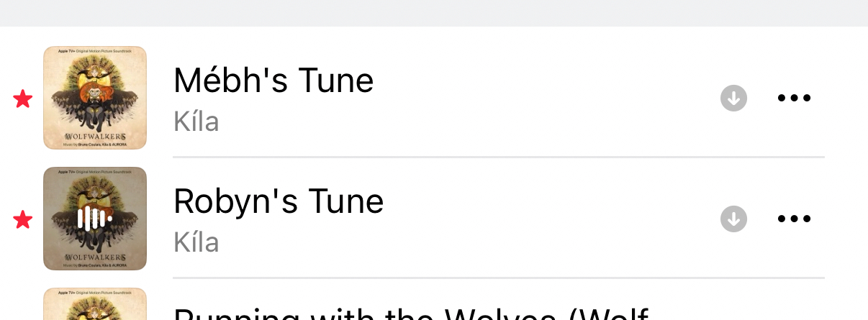Tap the partially visible third album artwork
The width and height of the screenshot is (868, 320).
95,305
